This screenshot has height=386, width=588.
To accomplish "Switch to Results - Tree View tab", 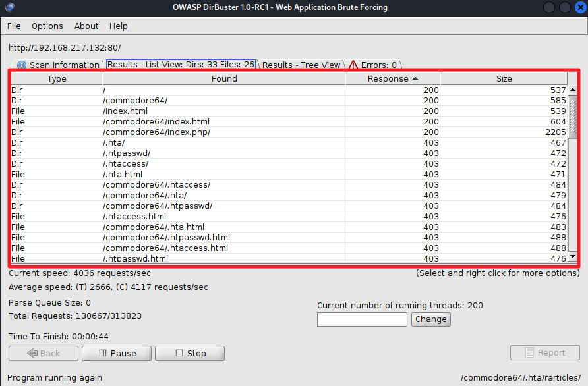I will click(x=301, y=65).
